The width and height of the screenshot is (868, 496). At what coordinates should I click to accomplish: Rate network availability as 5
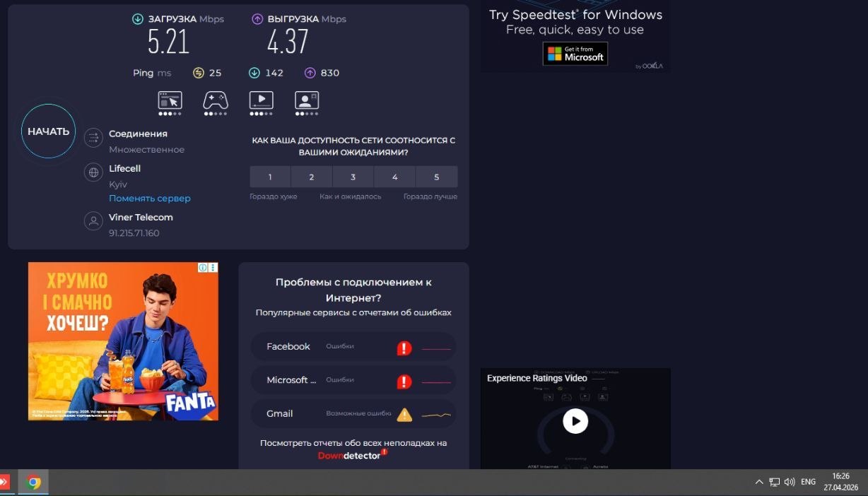[x=437, y=177]
